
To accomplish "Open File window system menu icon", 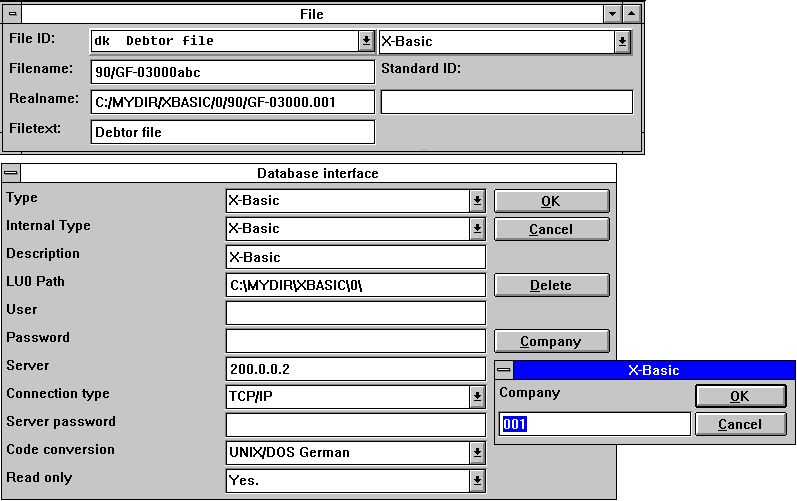I will tap(12, 14).
